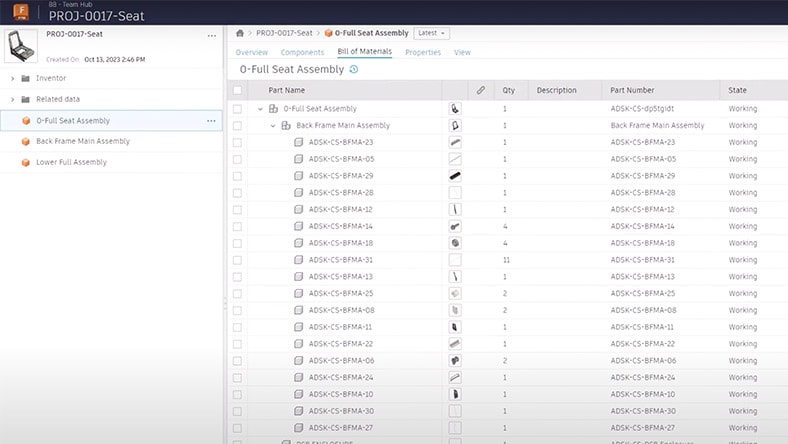Click the attachment paperclip column header icon

(480, 90)
